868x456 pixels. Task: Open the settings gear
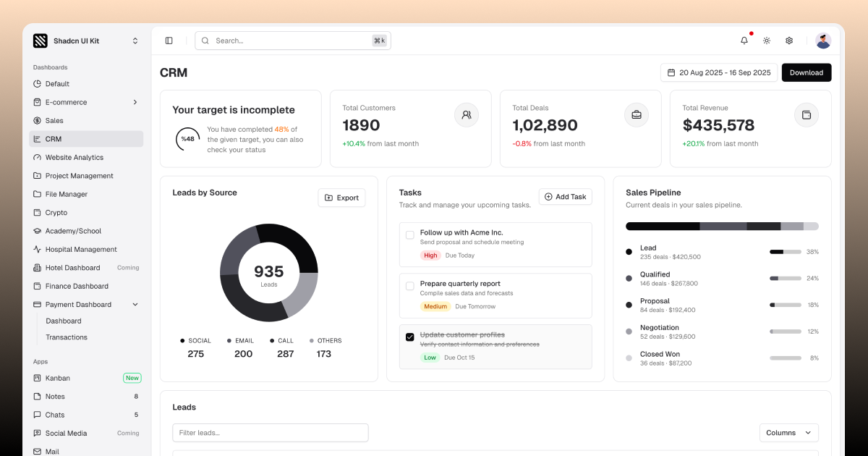click(788, 41)
